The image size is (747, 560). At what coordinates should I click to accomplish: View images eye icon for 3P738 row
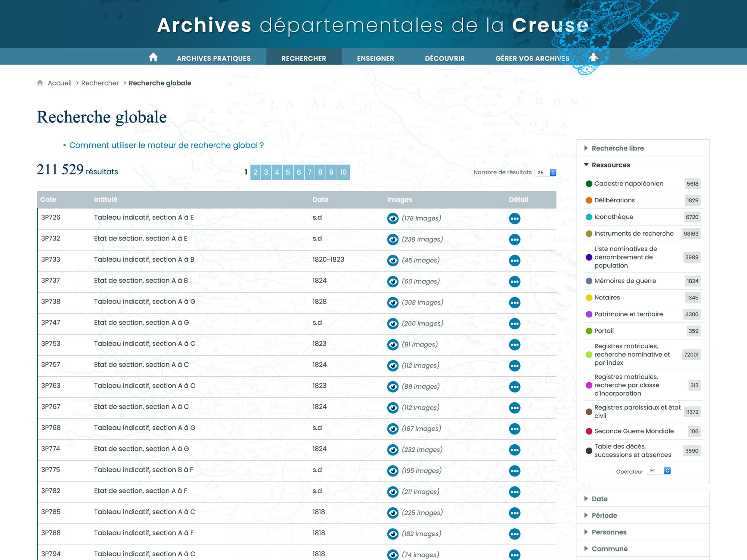tap(393, 302)
